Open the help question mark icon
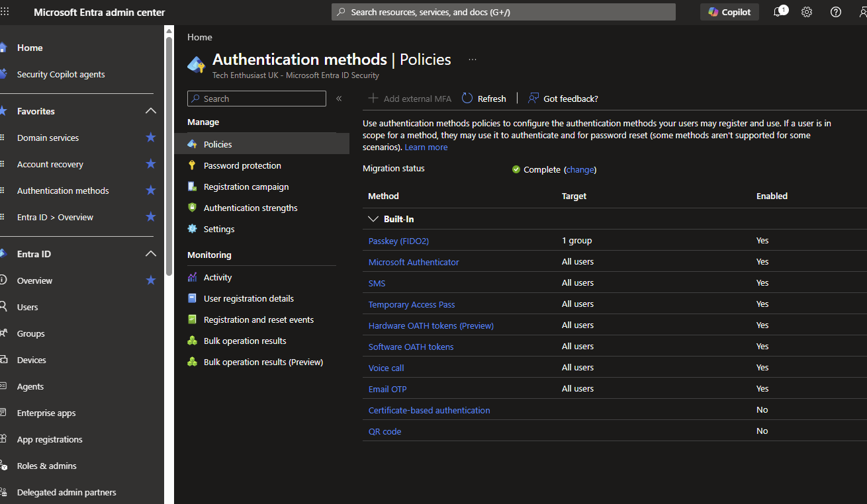Image resolution: width=867 pixels, height=504 pixels. click(x=836, y=12)
